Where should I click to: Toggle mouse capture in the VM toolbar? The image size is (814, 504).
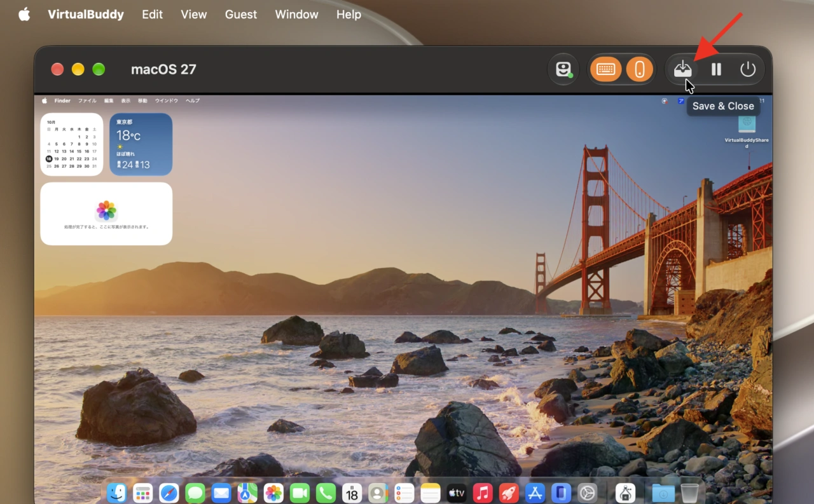coord(640,69)
